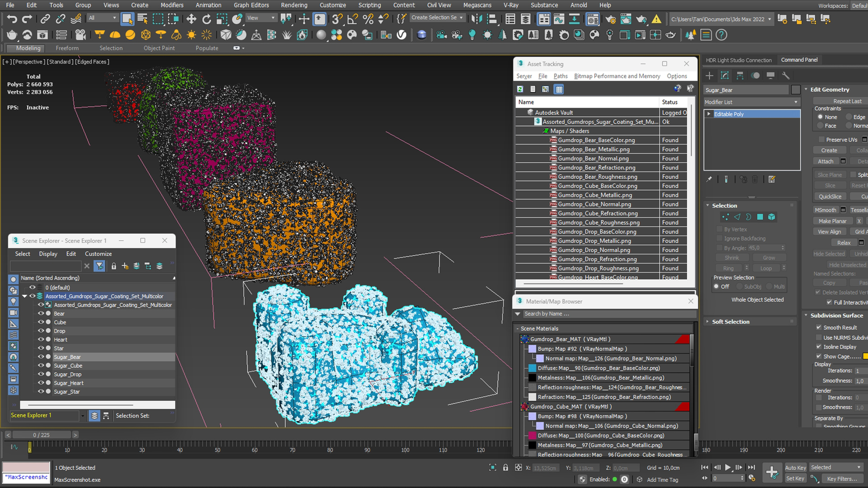The width and height of the screenshot is (868, 488).
Task: Go to the start frame
Action: coord(705,468)
